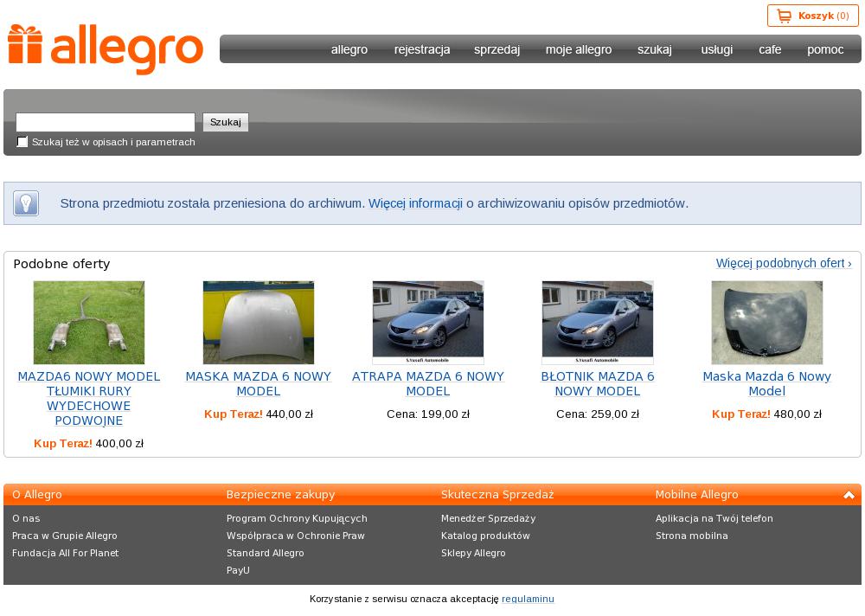Click the lightbulb info icon
The height and width of the screenshot is (616, 865).
(x=26, y=203)
